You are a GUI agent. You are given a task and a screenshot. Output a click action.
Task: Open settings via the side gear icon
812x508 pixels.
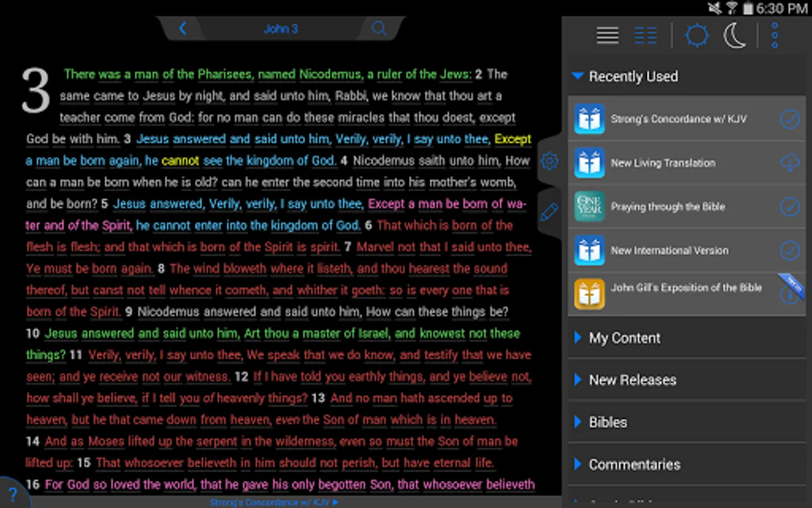pos(549,161)
